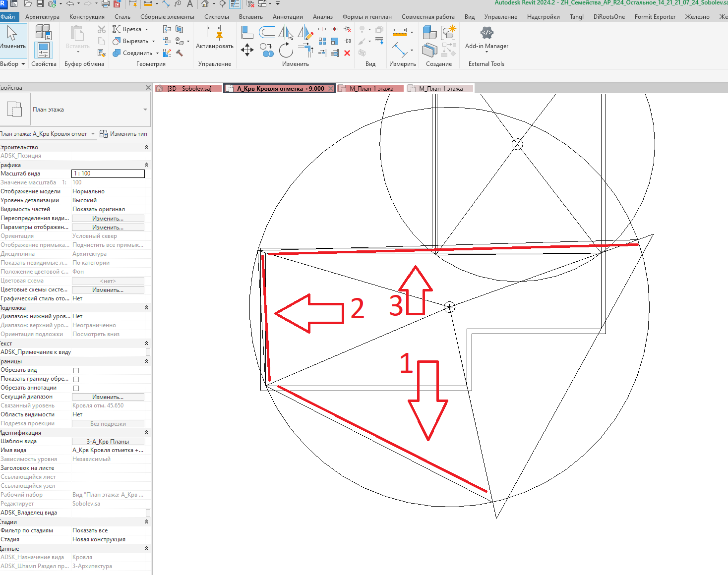Click the Undo arrow in quick access toolbar

pyautogui.click(x=70, y=4)
